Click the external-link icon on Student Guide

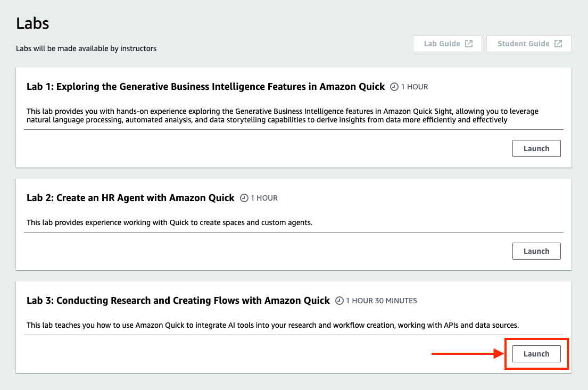coord(558,44)
